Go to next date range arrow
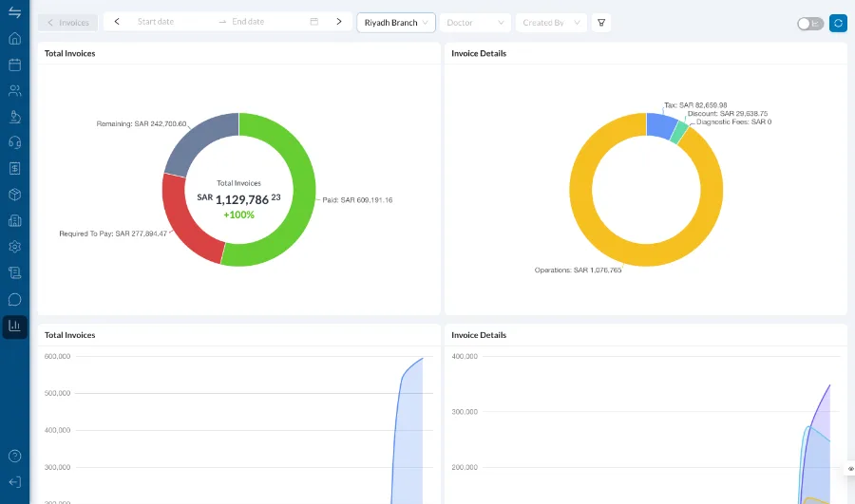Viewport: 855px width, 504px height. coord(339,21)
